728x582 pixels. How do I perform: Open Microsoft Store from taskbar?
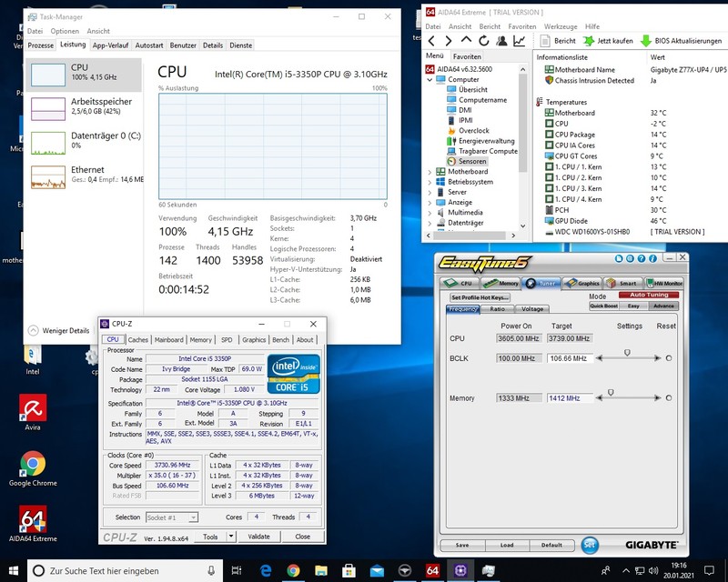pyautogui.click(x=349, y=570)
